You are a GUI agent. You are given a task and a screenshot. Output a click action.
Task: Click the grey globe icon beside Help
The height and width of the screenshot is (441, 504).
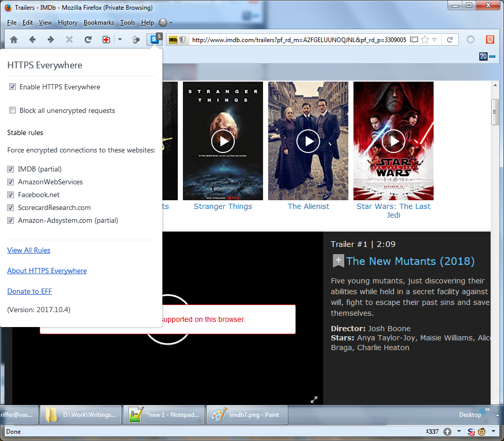(x=163, y=23)
